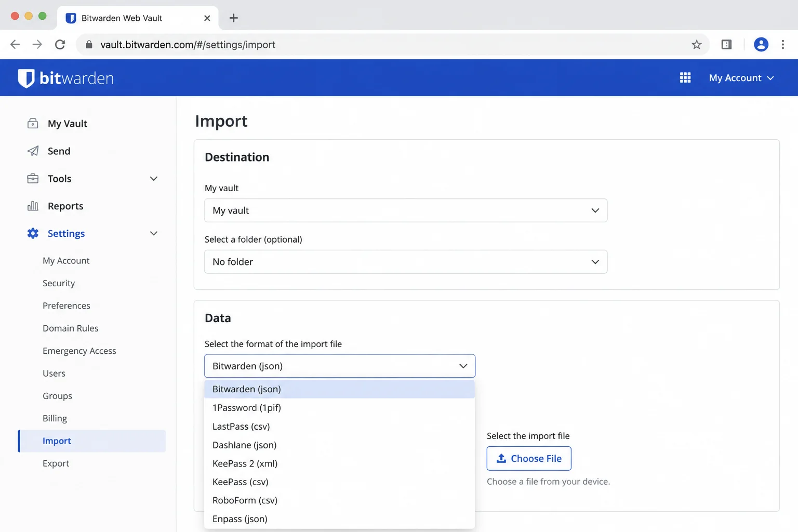The height and width of the screenshot is (532, 798).
Task: Close the Bitwarden Web Vault tab
Action: coord(207,18)
